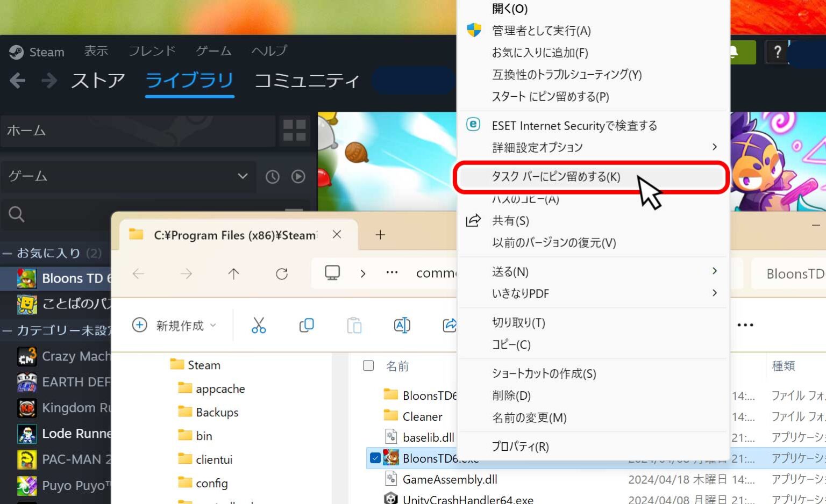
Task: Switch to the ストア tab in Steam
Action: [x=97, y=81]
